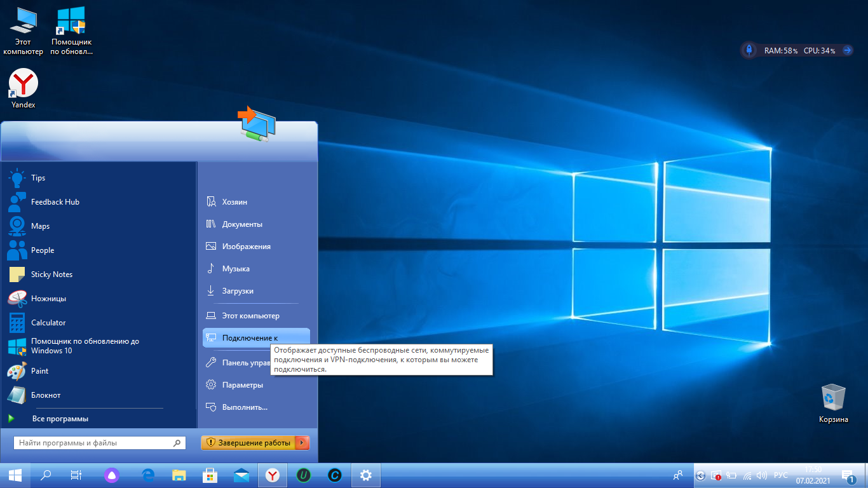This screenshot has width=868, height=488.
Task: Click the Alice voice assistant taskbar icon
Action: [112, 475]
